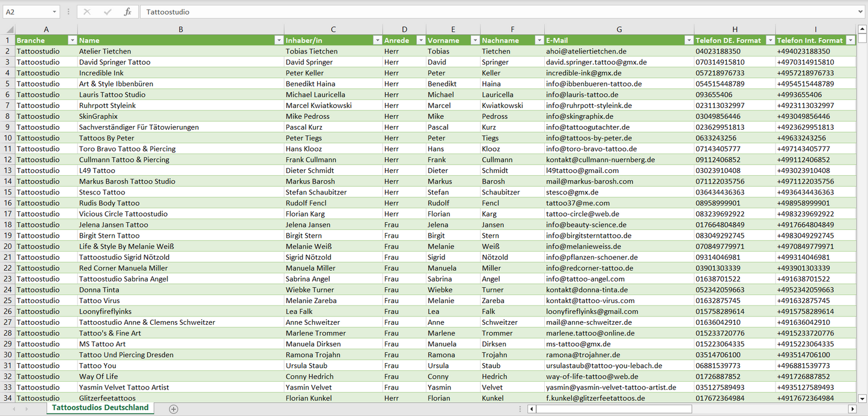Screen dimensions: 868x416
Task: Select column G header
Action: (x=619, y=29)
